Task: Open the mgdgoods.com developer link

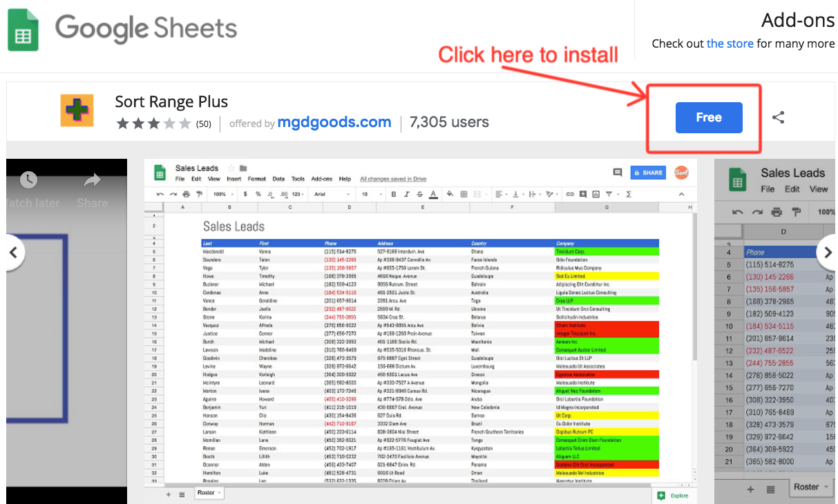Action: pyautogui.click(x=334, y=122)
